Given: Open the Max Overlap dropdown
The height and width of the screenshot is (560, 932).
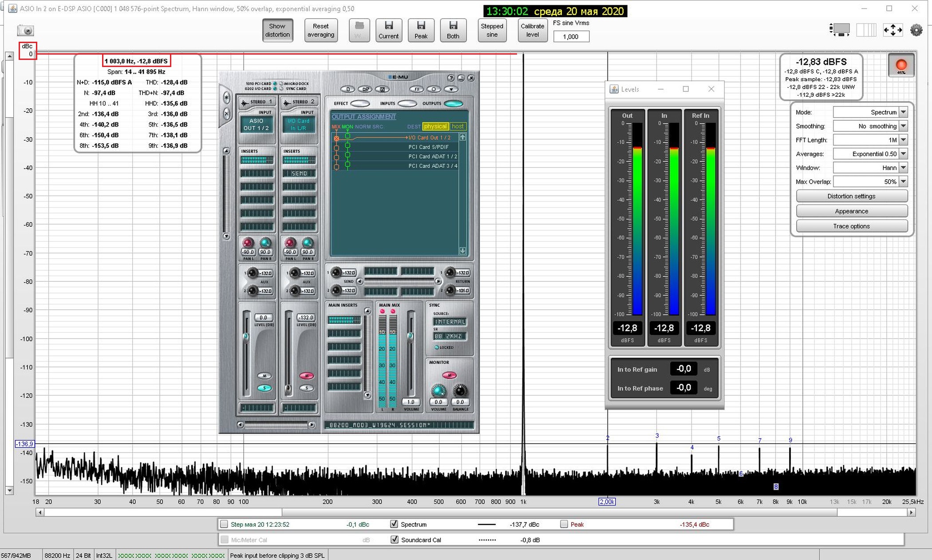Looking at the screenshot, I should click(870, 181).
